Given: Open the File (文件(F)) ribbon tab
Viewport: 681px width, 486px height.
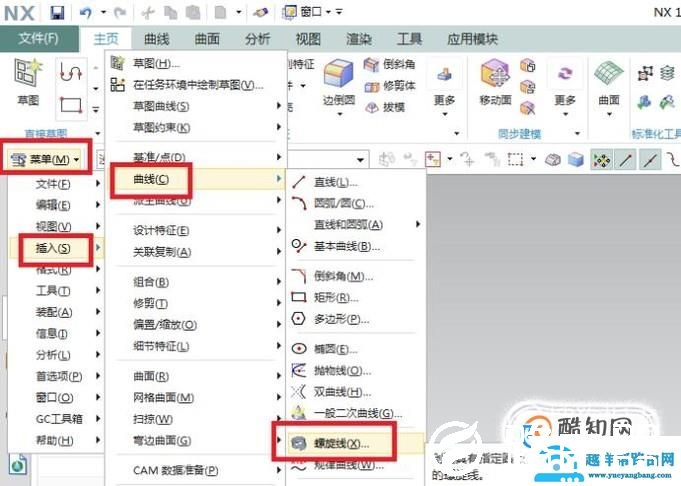Looking at the screenshot, I should click(x=39, y=39).
